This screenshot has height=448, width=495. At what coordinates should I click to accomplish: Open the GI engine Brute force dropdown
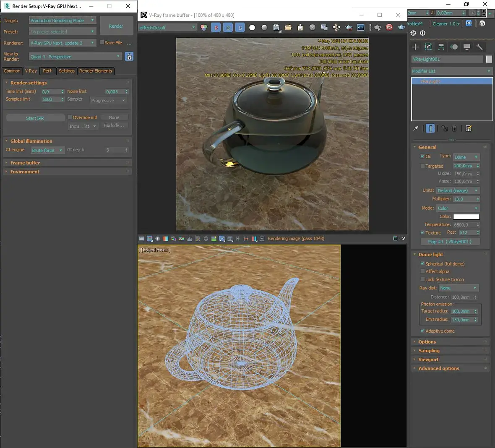tap(47, 150)
